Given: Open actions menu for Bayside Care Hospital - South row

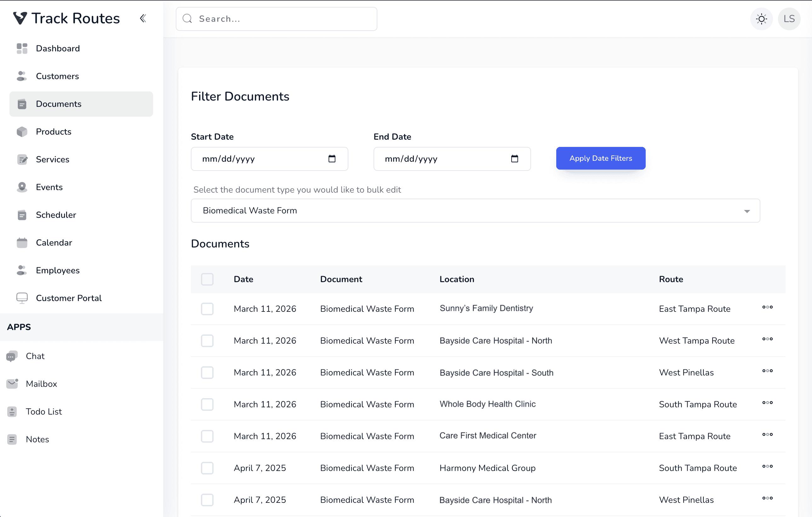Looking at the screenshot, I should (x=768, y=371).
